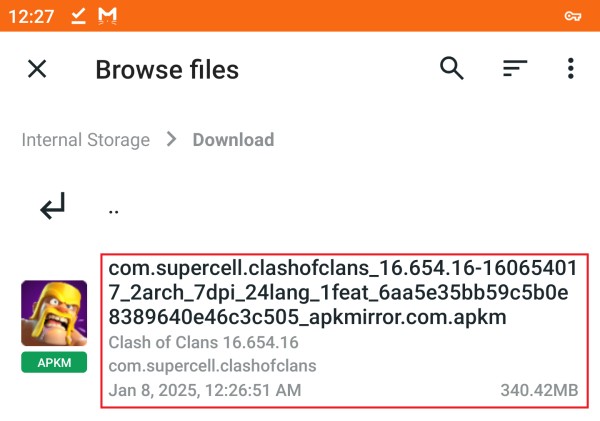This screenshot has height=421, width=600.
Task: Open the sort options icon
Action: pyautogui.click(x=515, y=69)
